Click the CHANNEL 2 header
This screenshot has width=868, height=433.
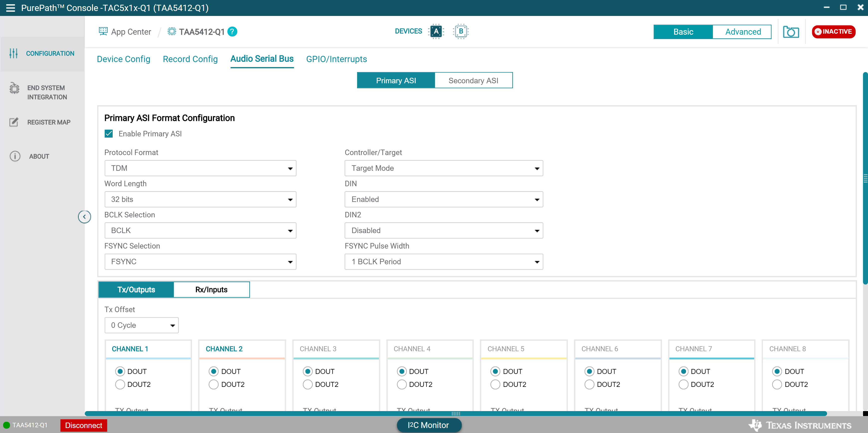pos(224,349)
